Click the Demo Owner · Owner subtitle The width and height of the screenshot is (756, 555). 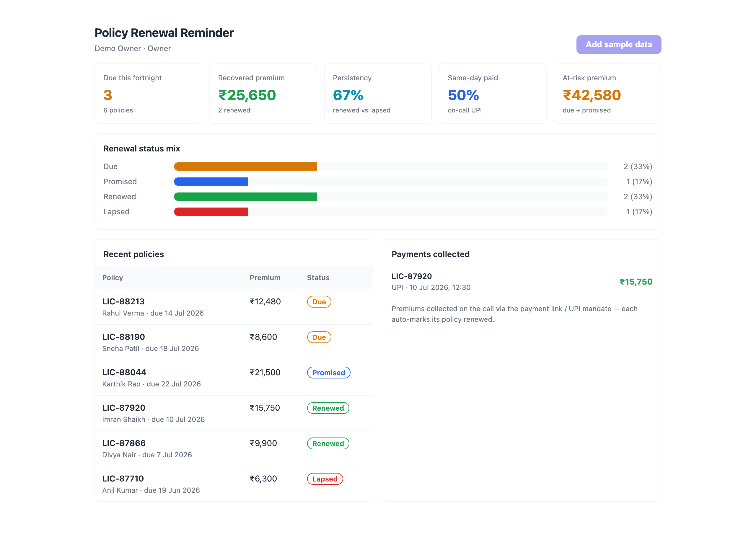pos(133,48)
